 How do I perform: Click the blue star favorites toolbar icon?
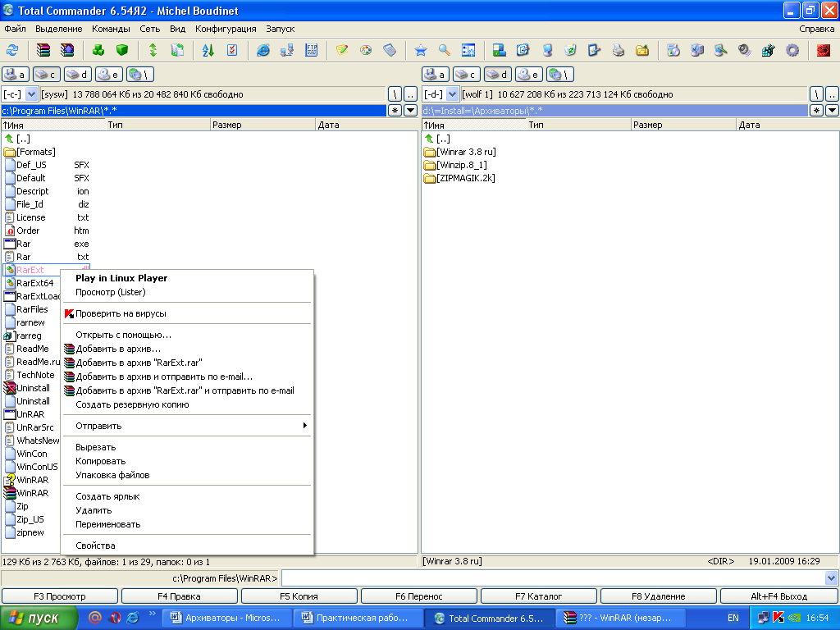(421, 50)
